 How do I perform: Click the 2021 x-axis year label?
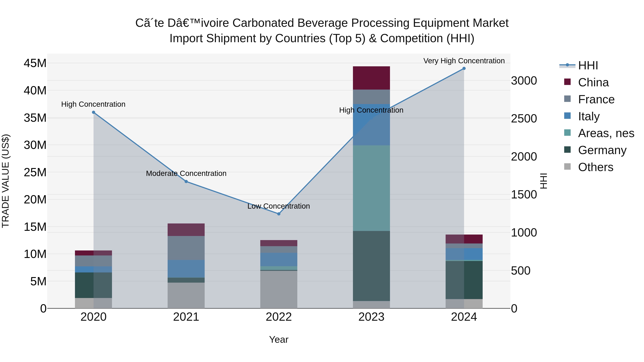pos(186,317)
